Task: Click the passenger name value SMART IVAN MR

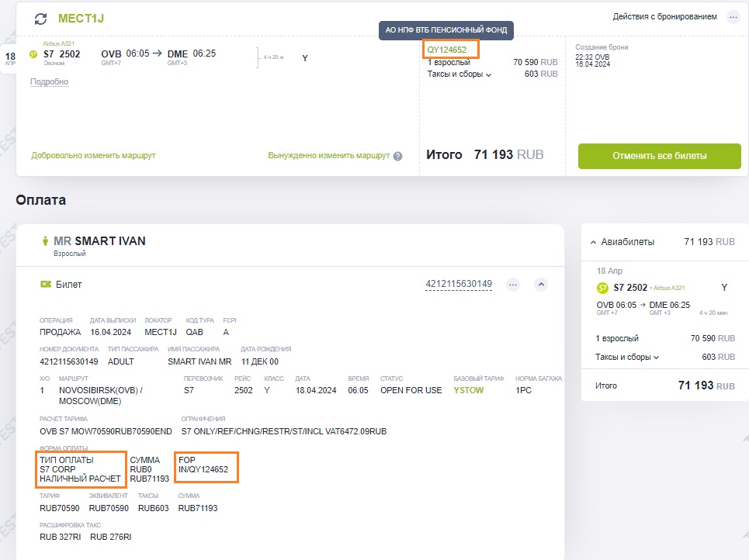Action: point(199,362)
